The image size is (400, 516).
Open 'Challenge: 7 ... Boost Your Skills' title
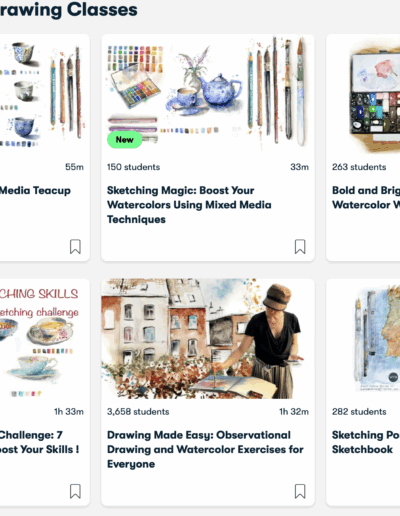pos(39,442)
